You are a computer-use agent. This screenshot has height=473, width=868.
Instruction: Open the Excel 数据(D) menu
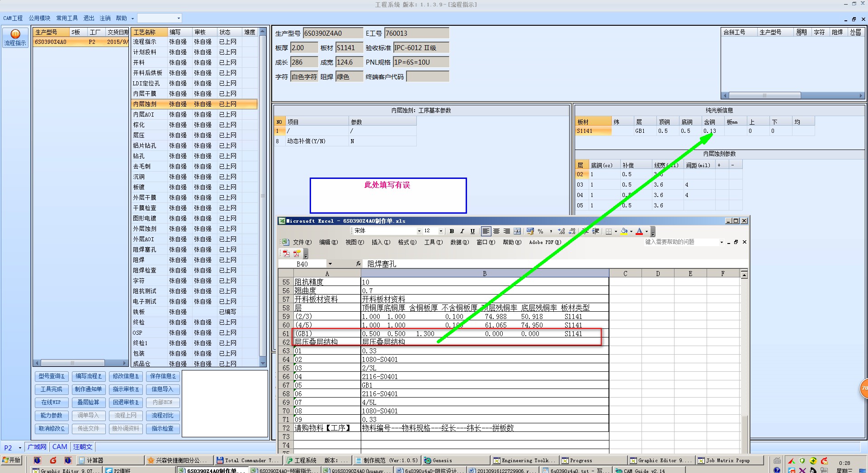click(x=459, y=242)
